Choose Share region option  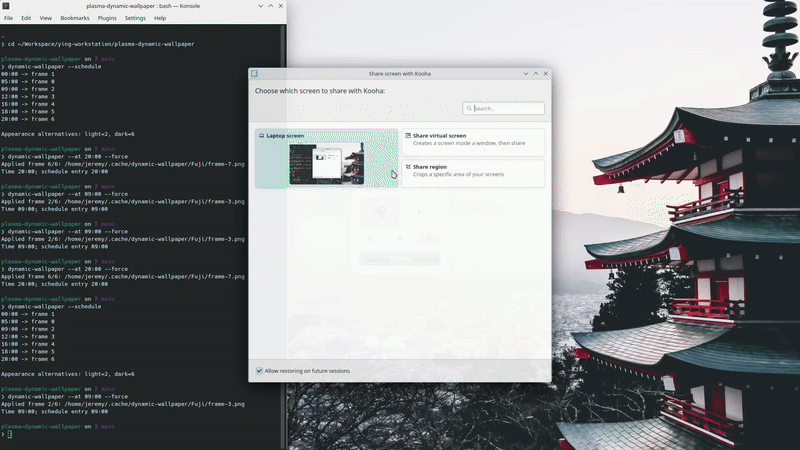point(473,173)
